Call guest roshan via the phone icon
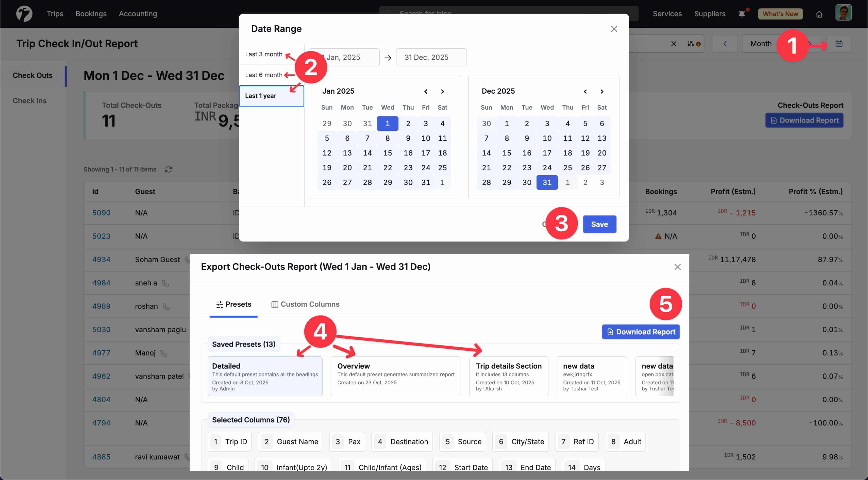The height and width of the screenshot is (480, 868). [166, 307]
